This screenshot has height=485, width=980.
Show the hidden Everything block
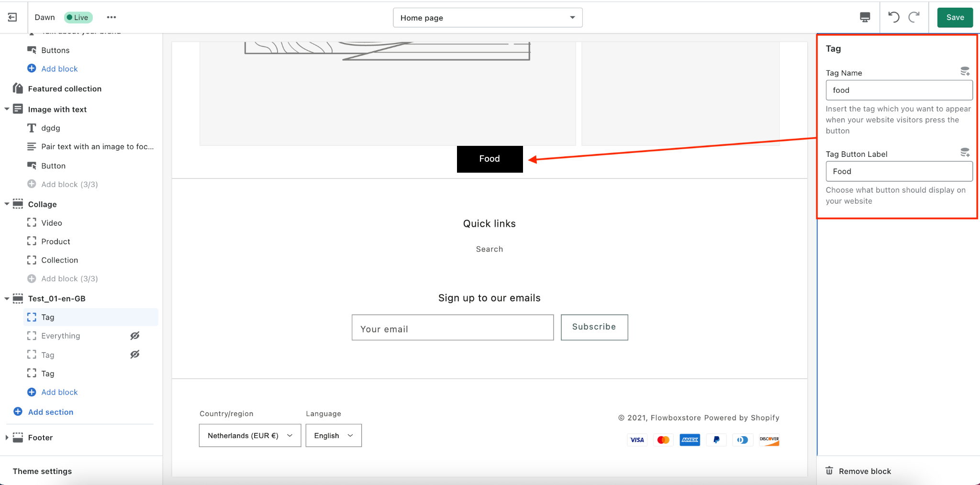[x=135, y=336]
